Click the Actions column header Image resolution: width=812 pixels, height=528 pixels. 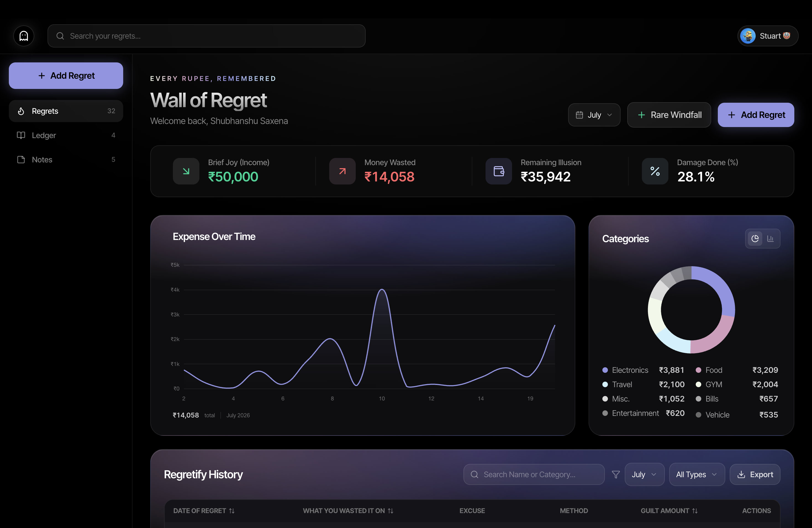click(756, 511)
